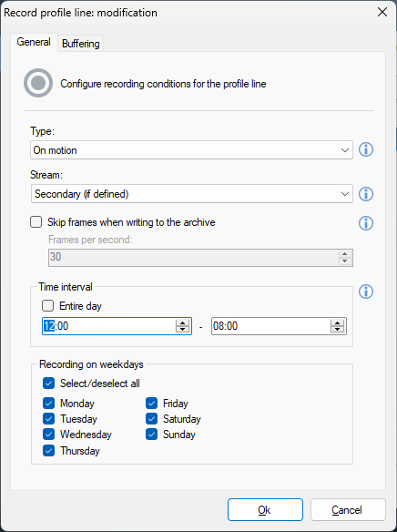Image resolution: width=397 pixels, height=532 pixels.
Task: Uncheck Wednesday recording
Action: [x=49, y=435]
